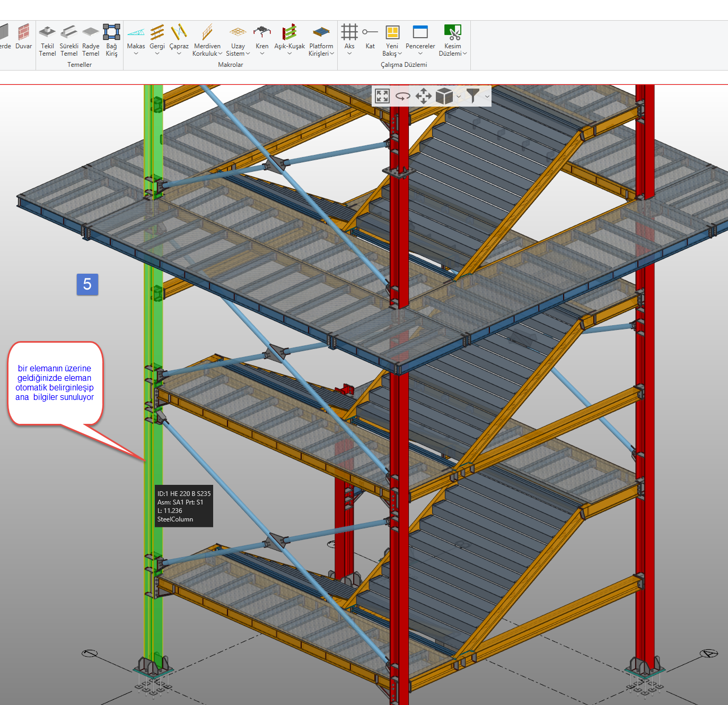Click the Platform Kirişleri macro button
Screen dimensions: 728x705
click(x=321, y=40)
